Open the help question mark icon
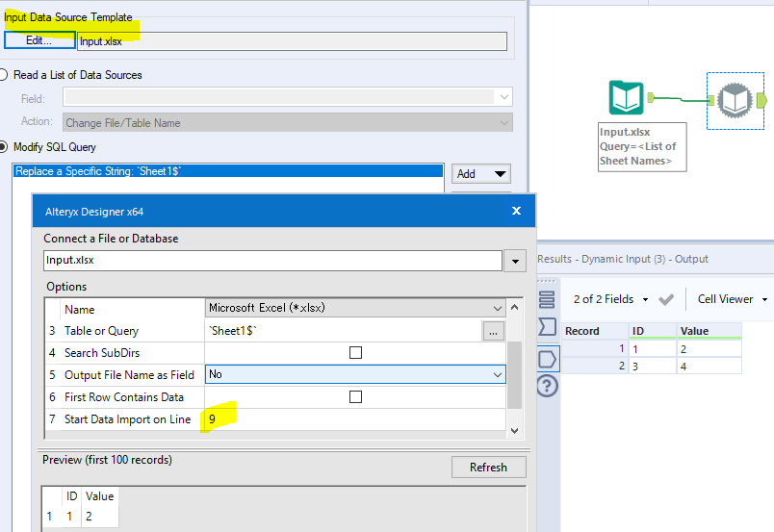This screenshot has height=532, width=774. click(547, 386)
